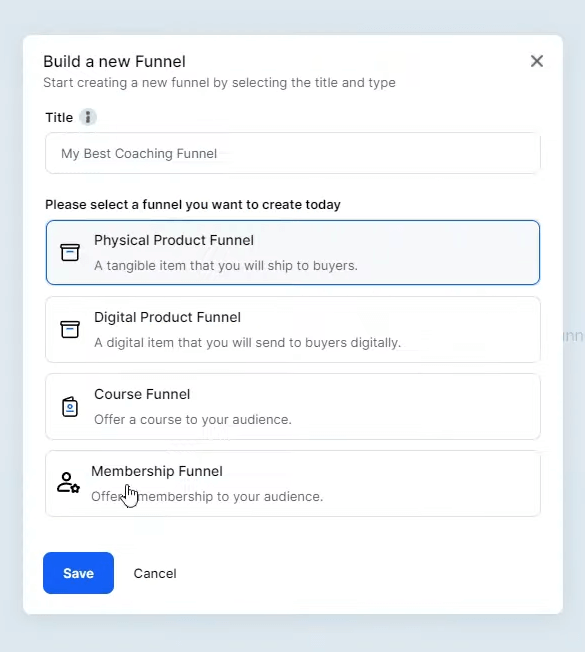585x652 pixels.
Task: Click 'Offer a course to your audience.' text
Action: (193, 420)
